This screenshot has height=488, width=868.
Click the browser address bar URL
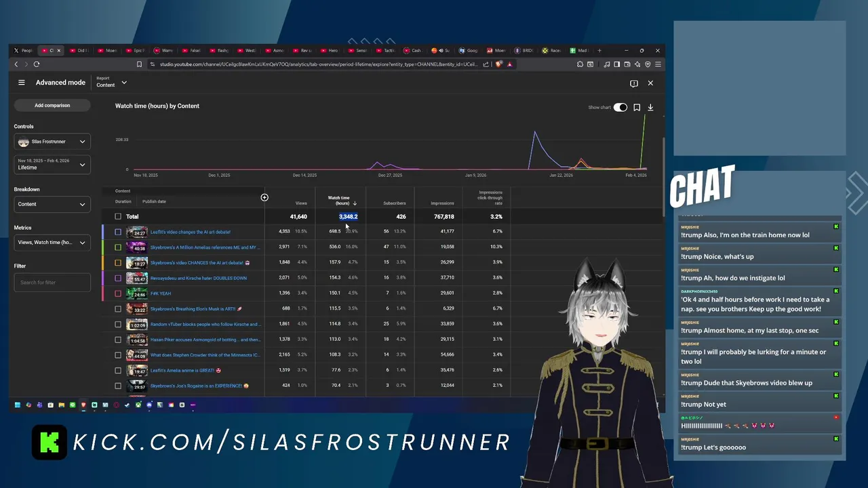point(314,64)
